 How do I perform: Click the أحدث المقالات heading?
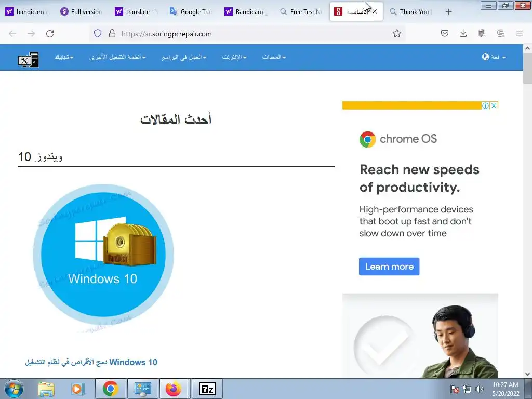click(x=176, y=119)
